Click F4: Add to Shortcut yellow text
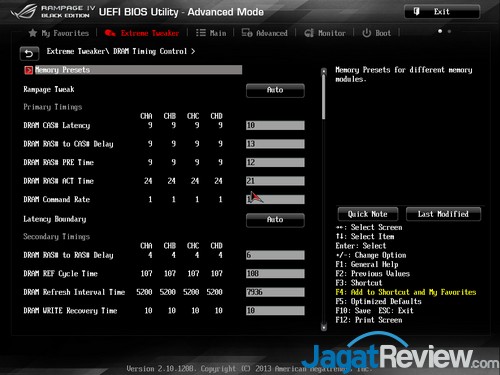The width and height of the screenshot is (500, 375). click(406, 292)
